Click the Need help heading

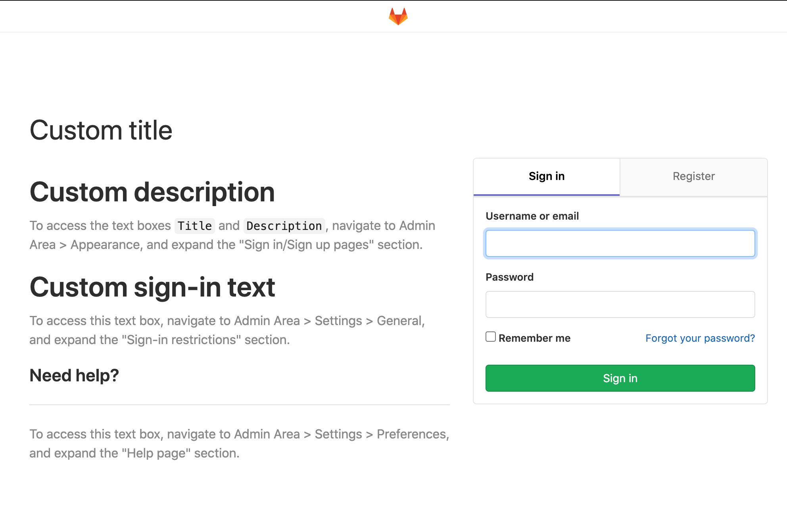(75, 375)
